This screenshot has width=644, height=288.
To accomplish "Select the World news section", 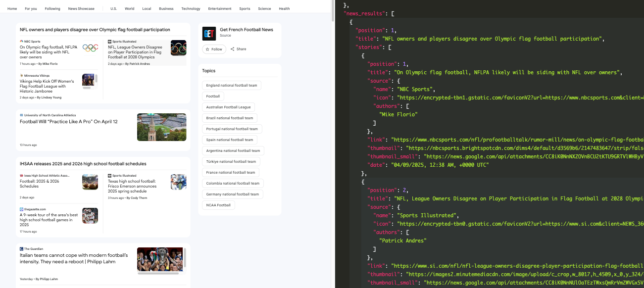I will coord(130,8).
